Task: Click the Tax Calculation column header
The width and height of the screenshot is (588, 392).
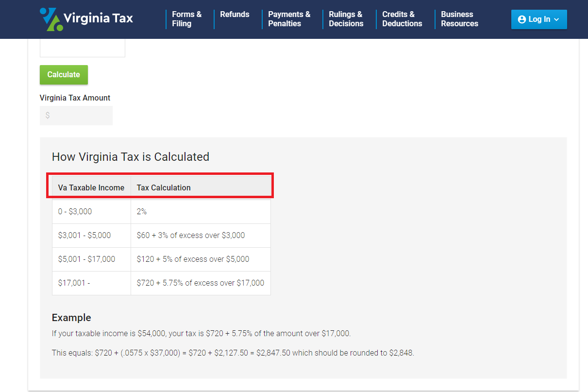Action: coord(201,187)
